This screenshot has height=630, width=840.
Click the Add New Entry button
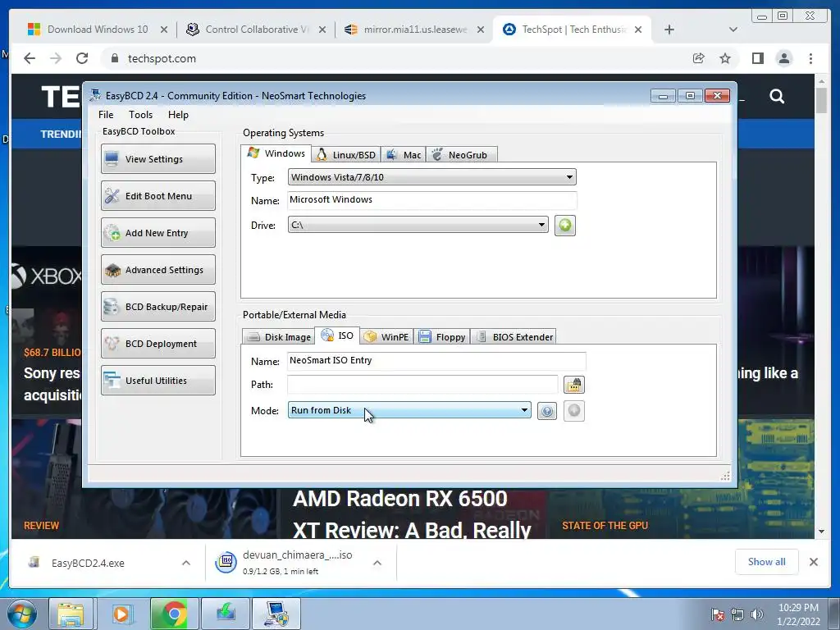pos(158,232)
